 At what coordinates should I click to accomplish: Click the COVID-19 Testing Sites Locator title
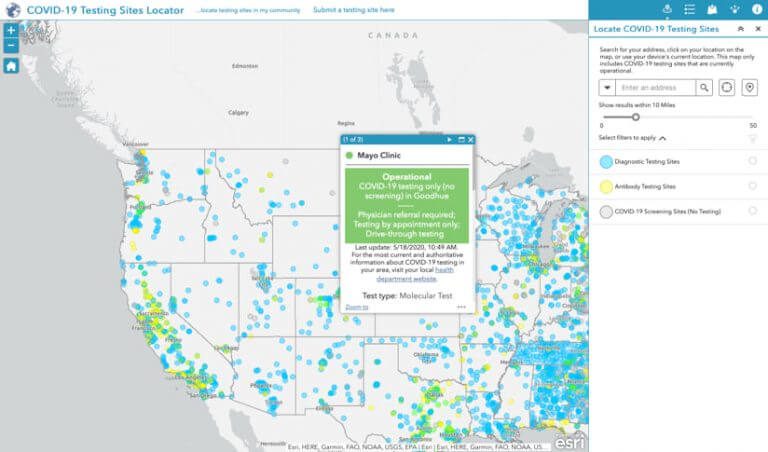click(105, 10)
